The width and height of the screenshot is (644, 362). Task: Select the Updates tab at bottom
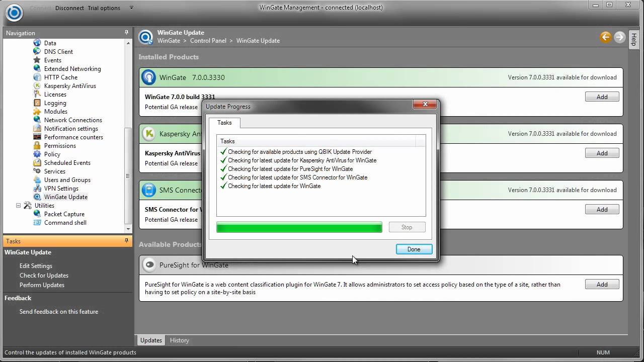coord(151,340)
